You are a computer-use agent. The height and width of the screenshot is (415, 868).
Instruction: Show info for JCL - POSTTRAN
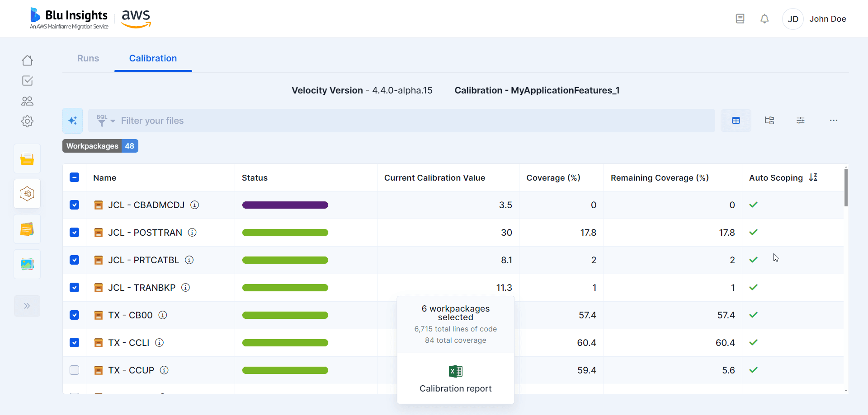coord(192,233)
